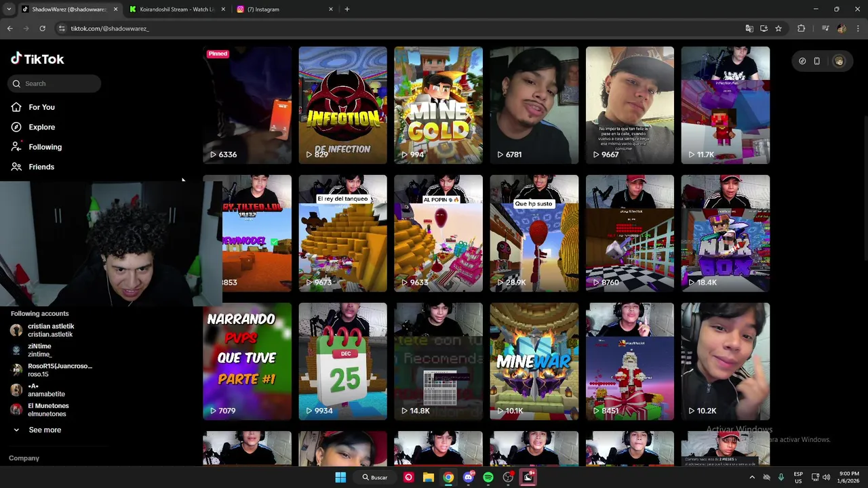Open the Chrome extensions menu
Screen dimensions: 868x488
coord(802,28)
